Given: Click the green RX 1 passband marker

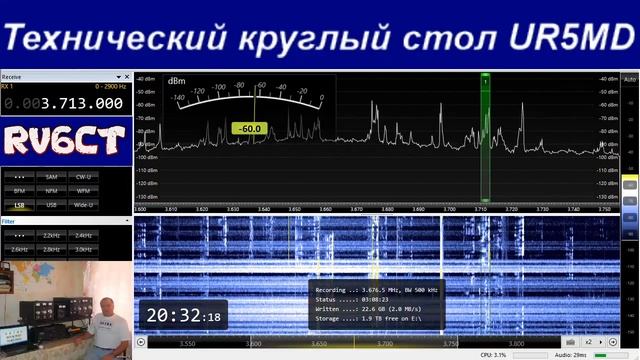Looking at the screenshot, I should coord(485,138).
